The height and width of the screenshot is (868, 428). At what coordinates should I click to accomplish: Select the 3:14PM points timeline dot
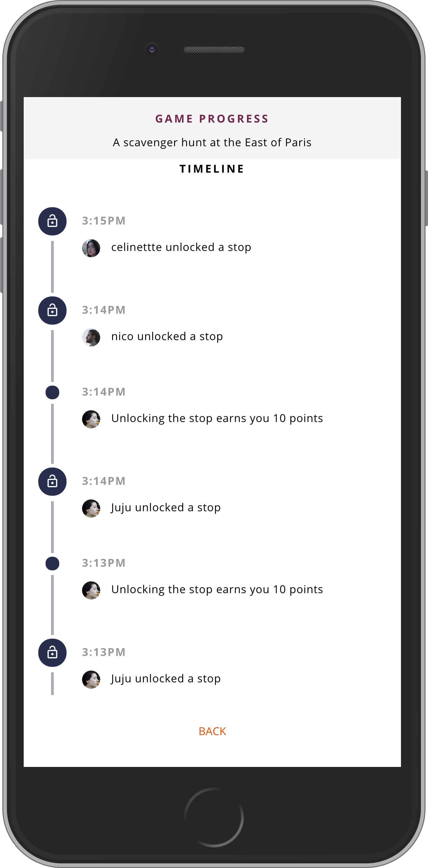click(52, 392)
